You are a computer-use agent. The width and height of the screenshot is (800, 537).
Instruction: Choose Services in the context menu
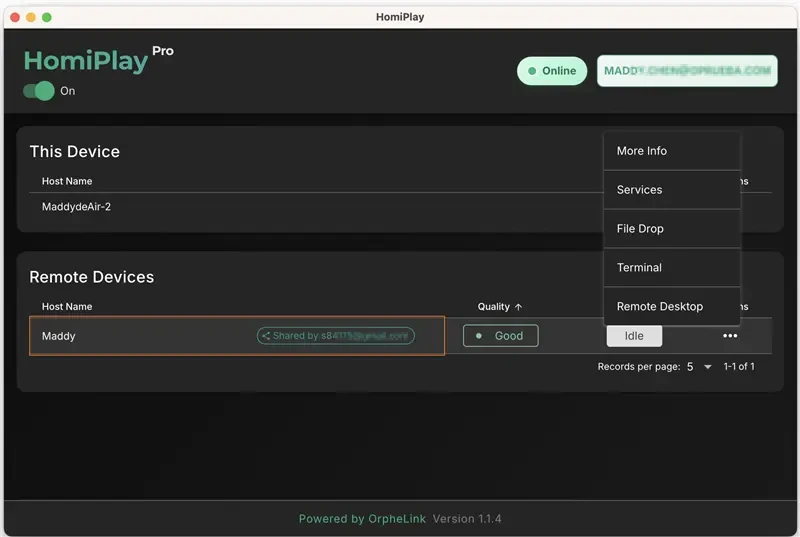[x=672, y=190]
